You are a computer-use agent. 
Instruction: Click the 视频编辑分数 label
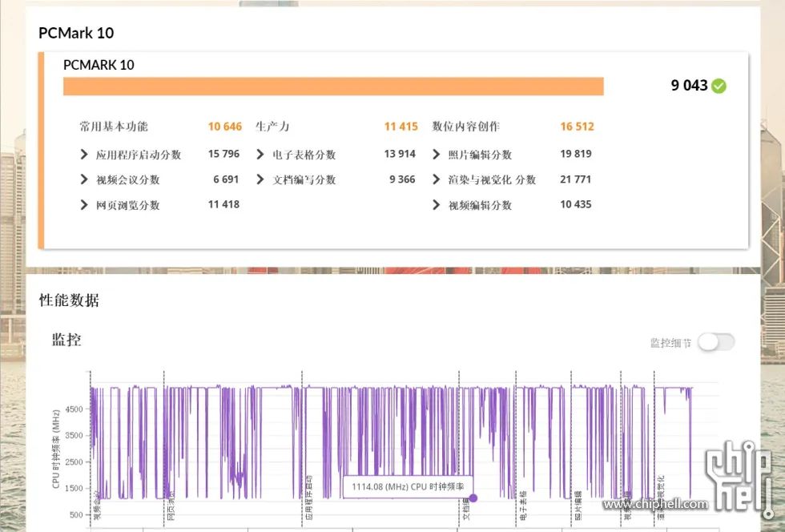[x=480, y=205]
